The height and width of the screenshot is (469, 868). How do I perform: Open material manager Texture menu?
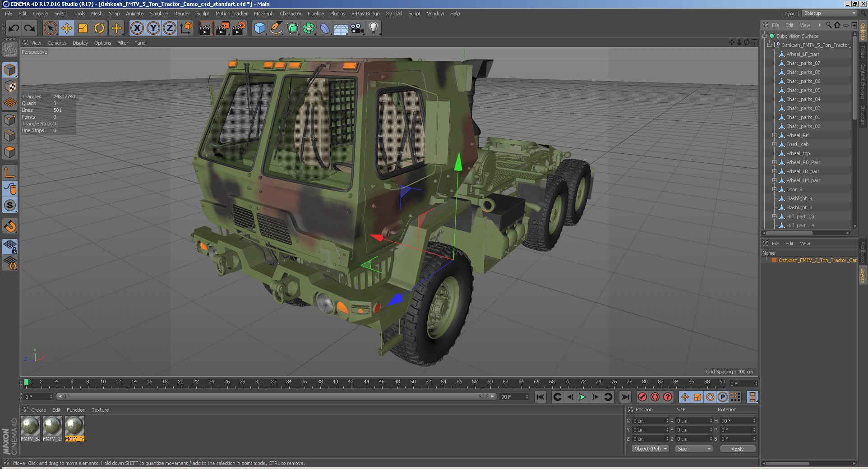(100, 410)
